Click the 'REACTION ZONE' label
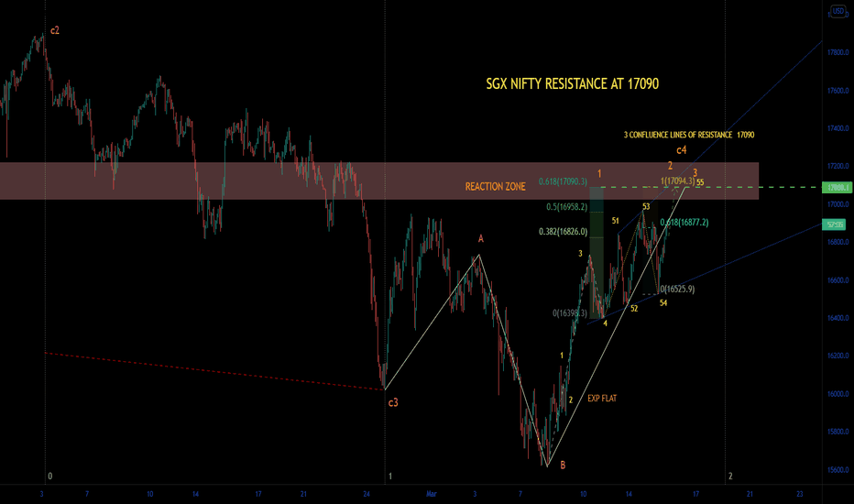The width and height of the screenshot is (854, 504). (495, 187)
